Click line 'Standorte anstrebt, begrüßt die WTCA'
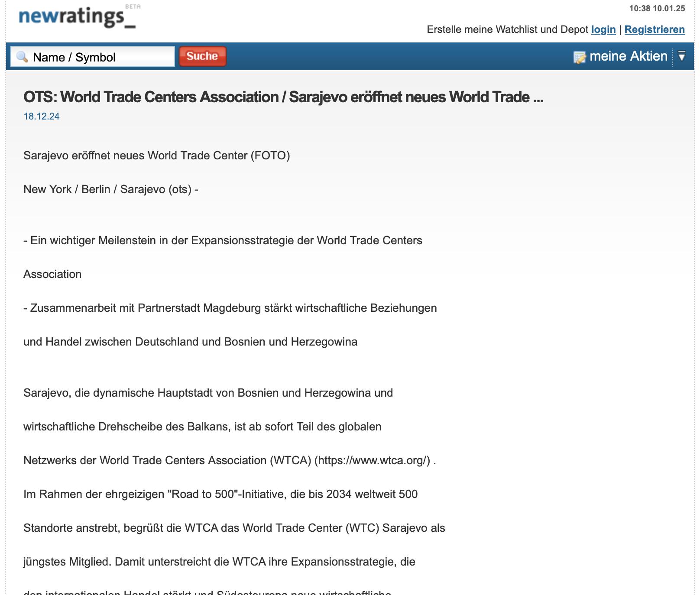 [x=234, y=528]
